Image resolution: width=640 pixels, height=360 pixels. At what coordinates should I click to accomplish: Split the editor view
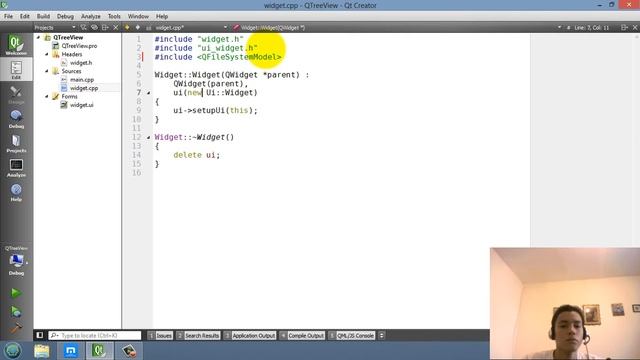click(x=624, y=27)
